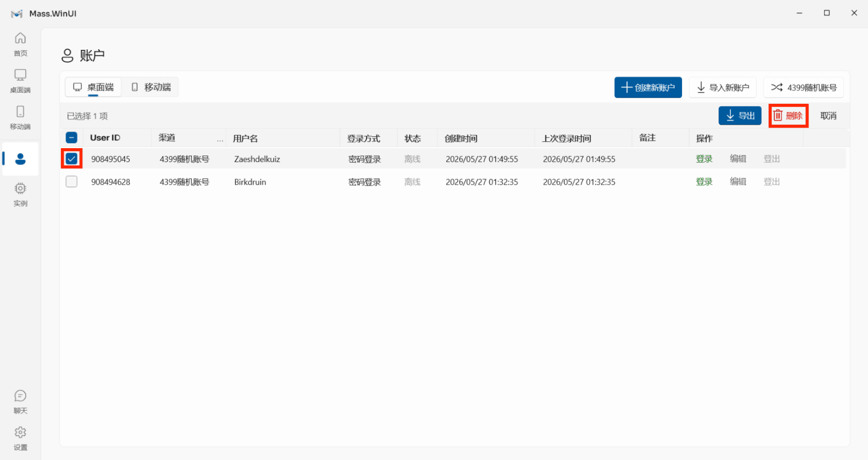Toggle the select-all checkbox in table header
868x460 pixels.
pyautogui.click(x=72, y=138)
